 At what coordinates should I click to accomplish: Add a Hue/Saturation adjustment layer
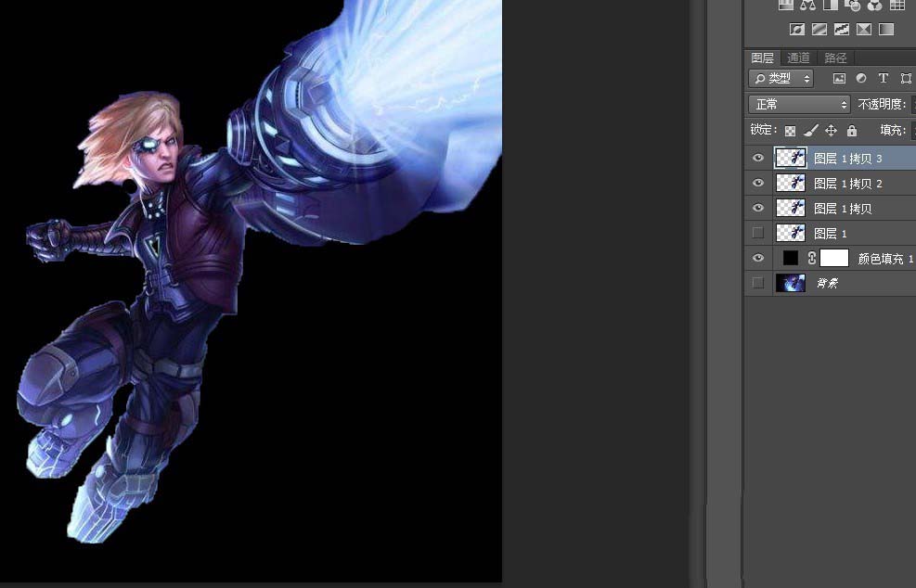tap(786, 6)
